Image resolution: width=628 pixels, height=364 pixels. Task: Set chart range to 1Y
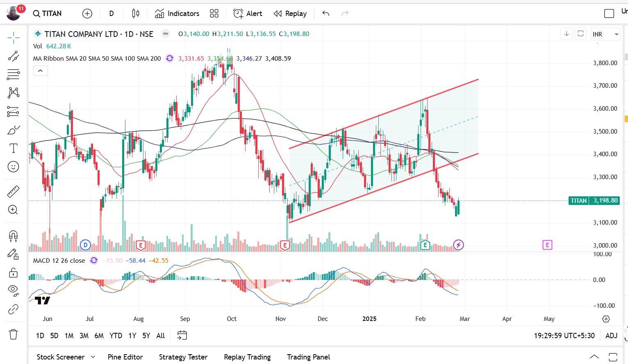pyautogui.click(x=132, y=336)
